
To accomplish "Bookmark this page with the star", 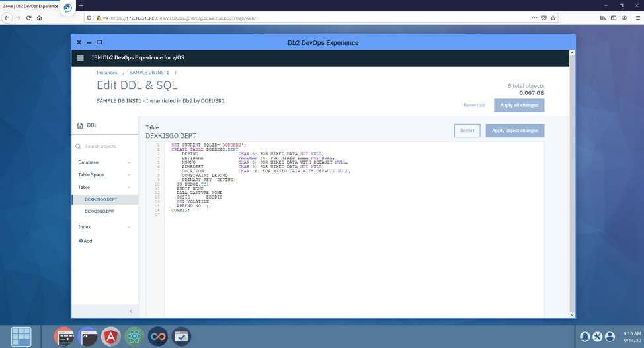I will (553, 18).
